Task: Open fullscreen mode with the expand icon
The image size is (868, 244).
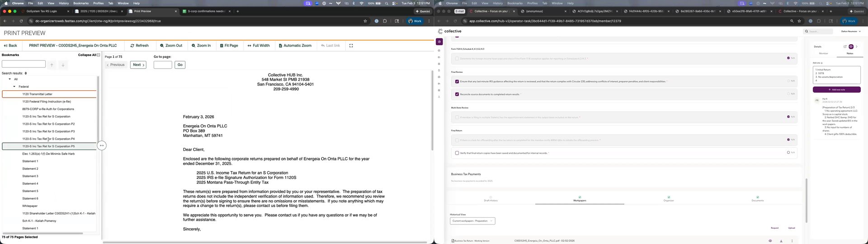Action: (351, 46)
